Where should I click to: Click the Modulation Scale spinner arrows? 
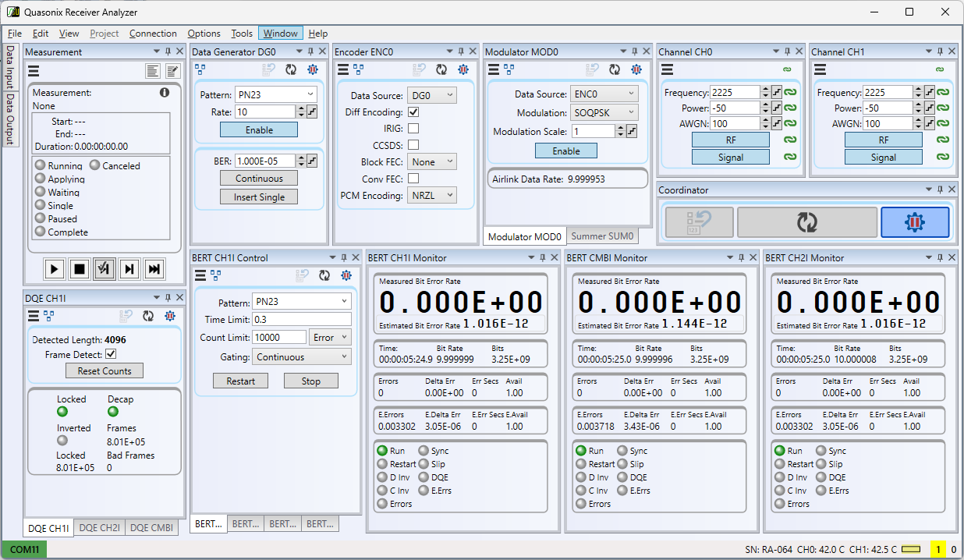[619, 131]
